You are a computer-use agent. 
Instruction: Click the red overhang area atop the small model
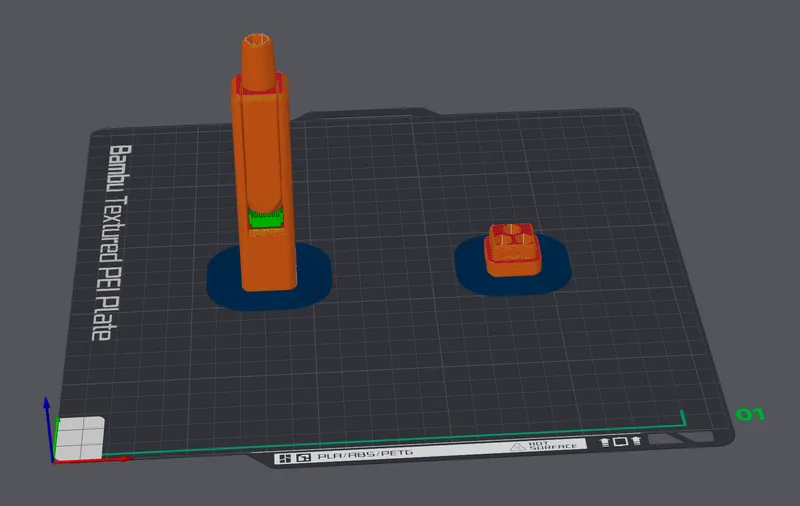point(512,236)
